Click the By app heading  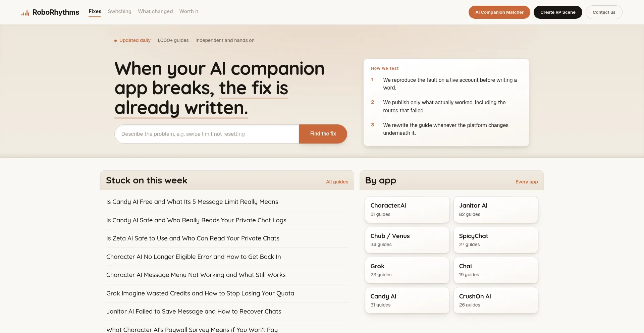381,180
